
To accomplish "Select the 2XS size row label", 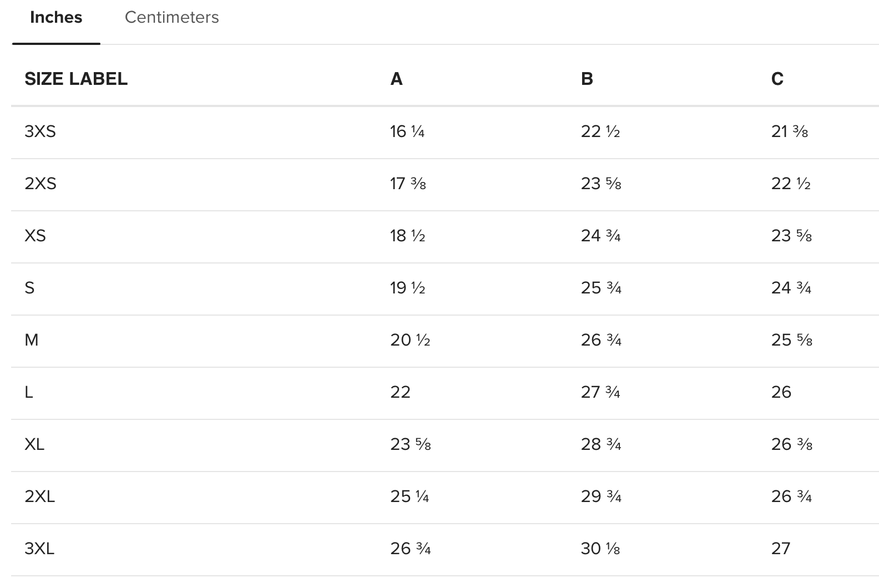I will pyautogui.click(x=40, y=184).
